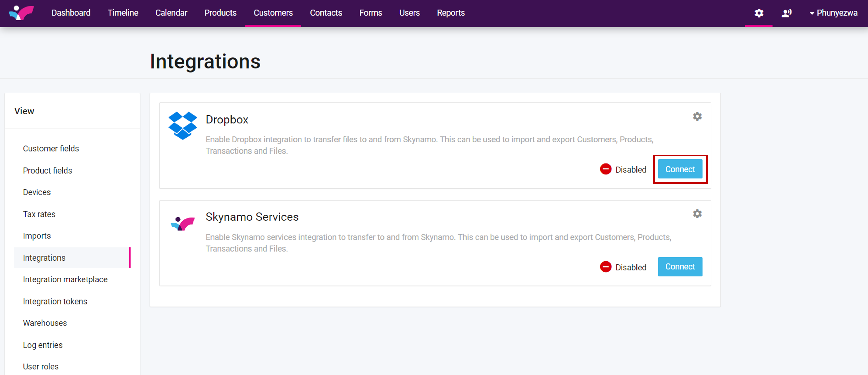Click Dropbox red Disabled status icon
Screen dimensions: 868x375
pos(606,169)
